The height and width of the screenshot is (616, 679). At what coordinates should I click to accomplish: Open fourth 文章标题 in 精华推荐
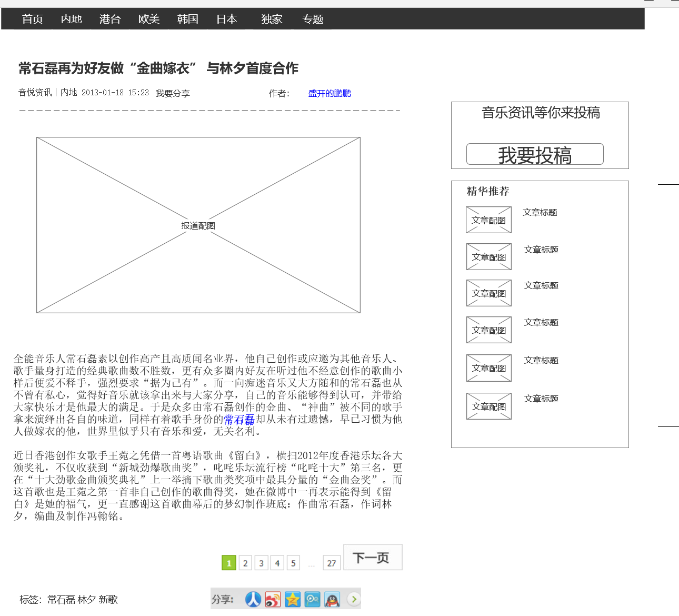click(541, 322)
